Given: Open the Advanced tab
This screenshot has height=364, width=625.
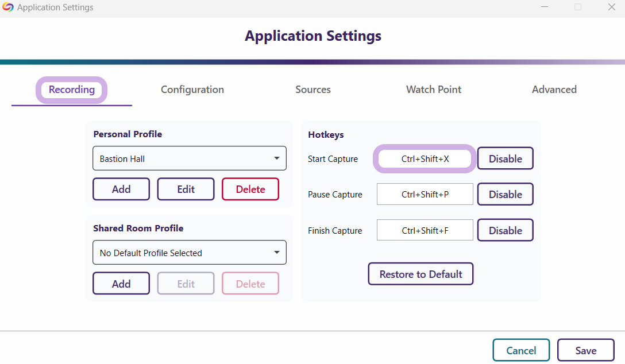Looking at the screenshot, I should 554,90.
